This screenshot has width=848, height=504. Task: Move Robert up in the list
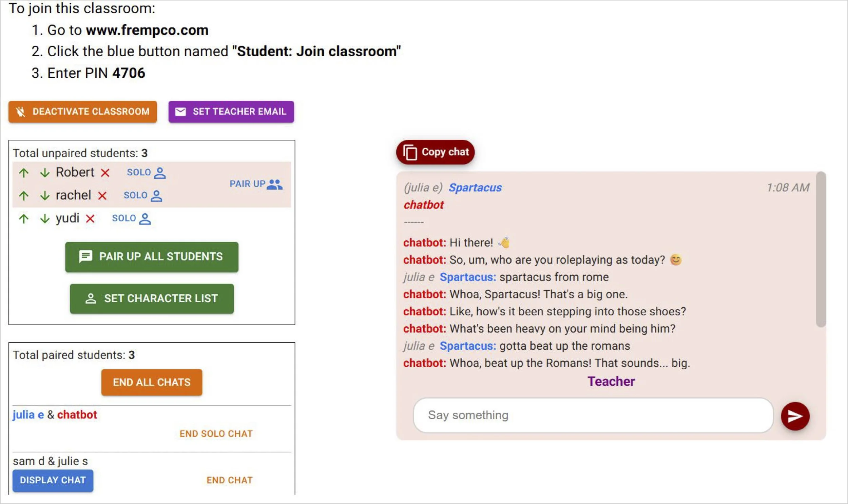[x=23, y=173]
